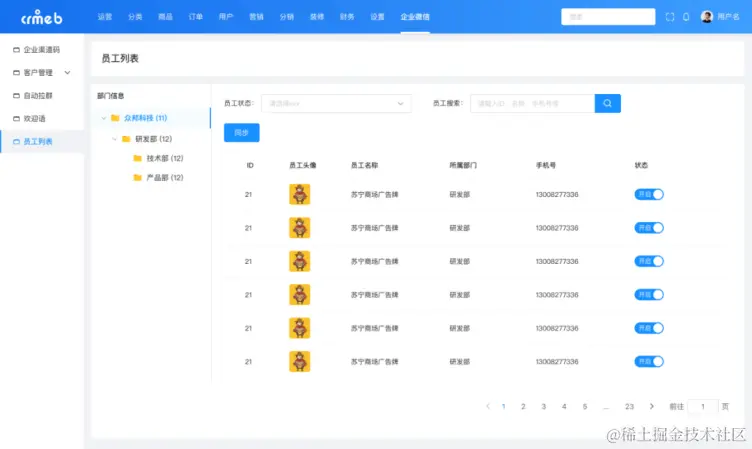Click 用户名 text in header
The image size is (752, 449).
728,17
